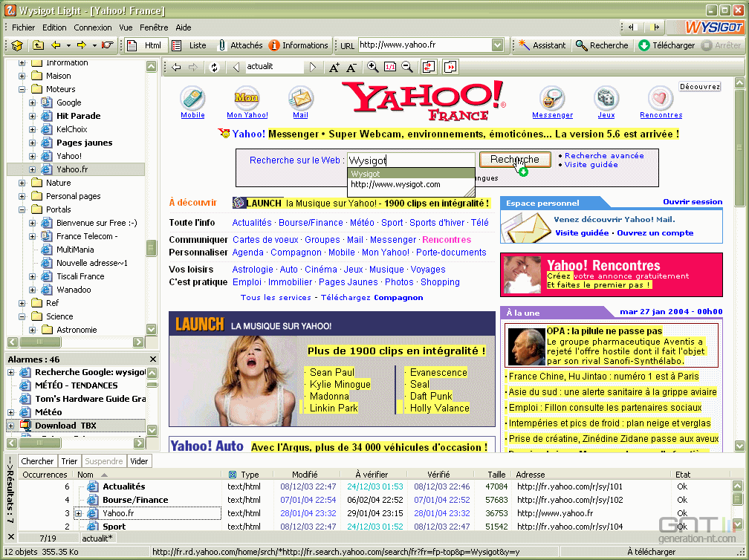Click the red double-arrow page icon
Viewport: 749px width, 560px height.
coord(450,67)
